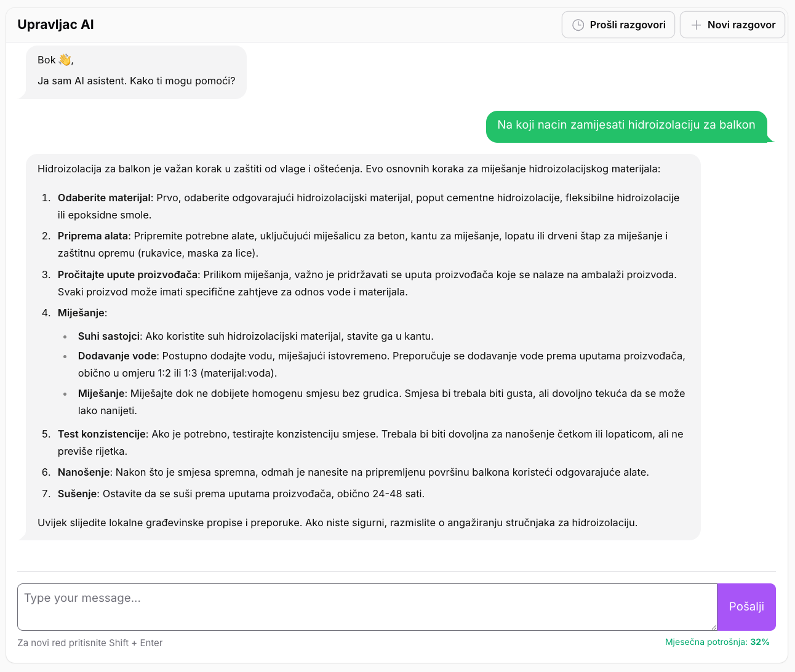Click the "Dodavanje vode" bullet item

[117, 356]
